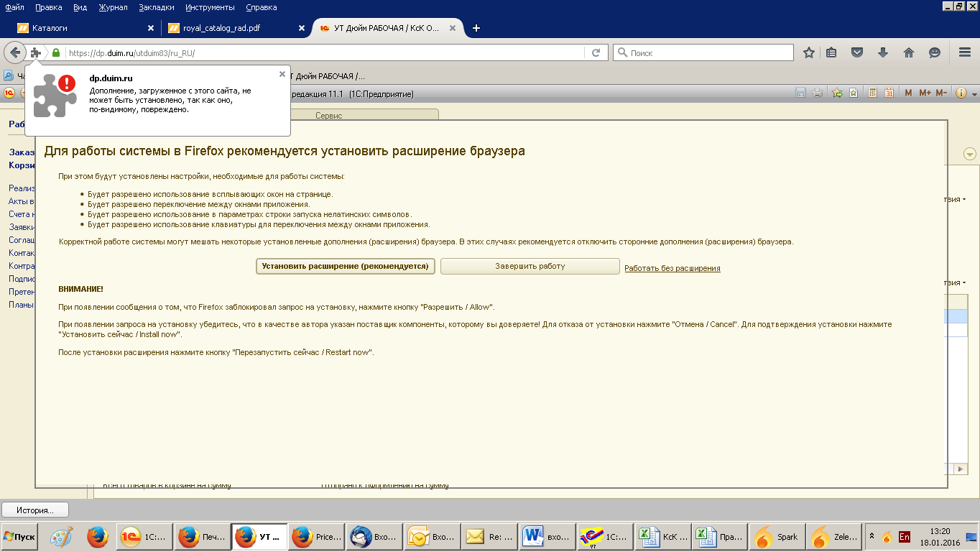
Task: Show hidden system tray icons arrows
Action: [x=872, y=536]
